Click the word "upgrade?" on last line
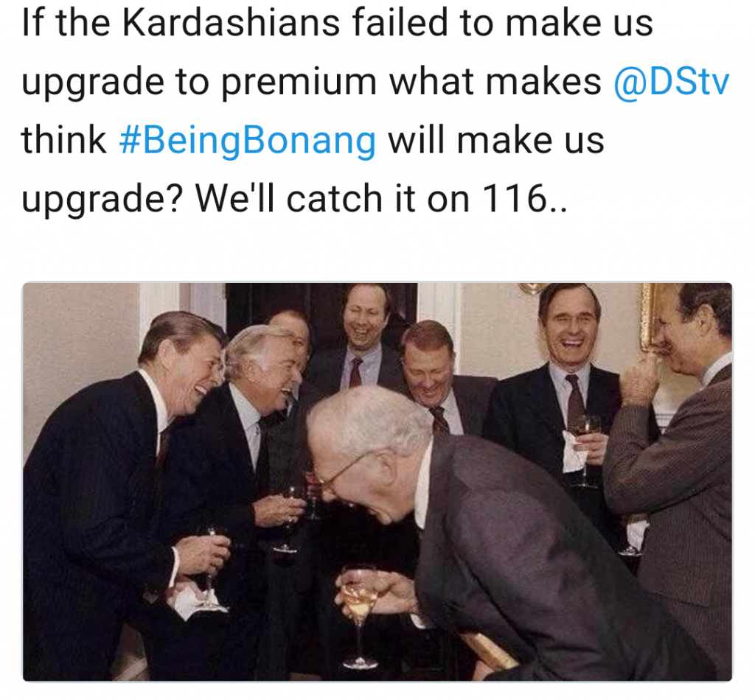 click(x=102, y=199)
